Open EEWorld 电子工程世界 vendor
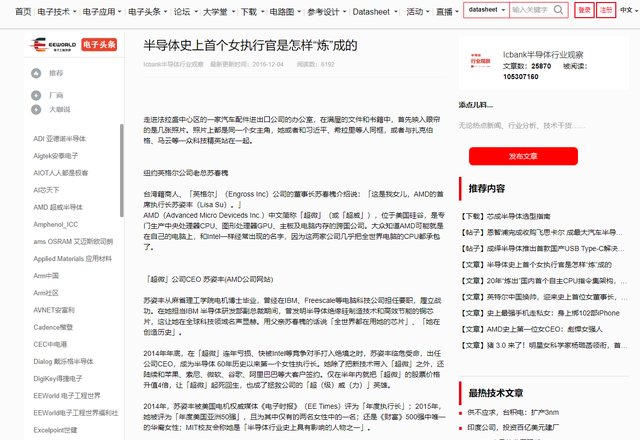The width and height of the screenshot is (640, 440). click(67, 396)
